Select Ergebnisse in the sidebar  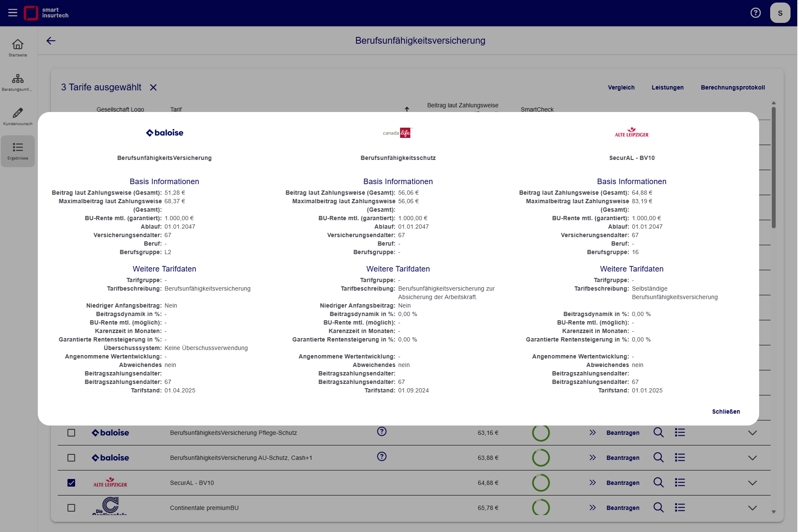coord(18,151)
